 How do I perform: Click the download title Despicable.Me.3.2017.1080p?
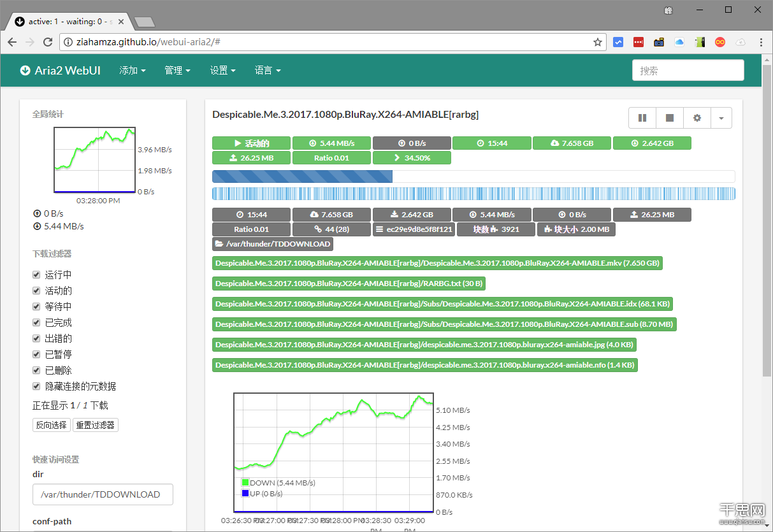click(345, 115)
